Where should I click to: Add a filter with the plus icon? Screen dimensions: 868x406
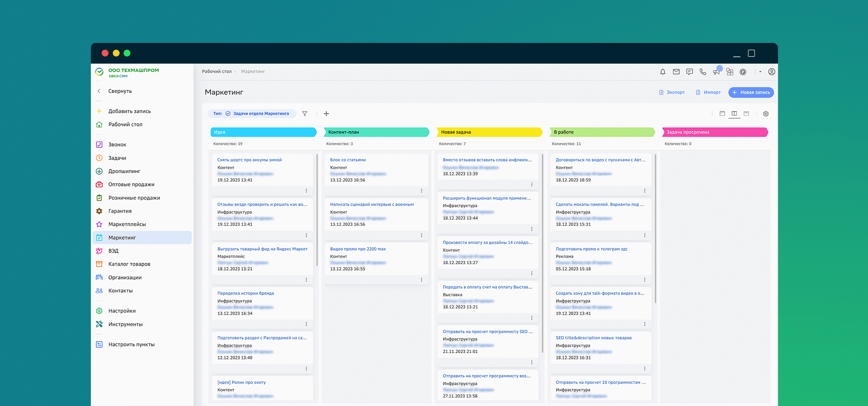[x=326, y=114]
